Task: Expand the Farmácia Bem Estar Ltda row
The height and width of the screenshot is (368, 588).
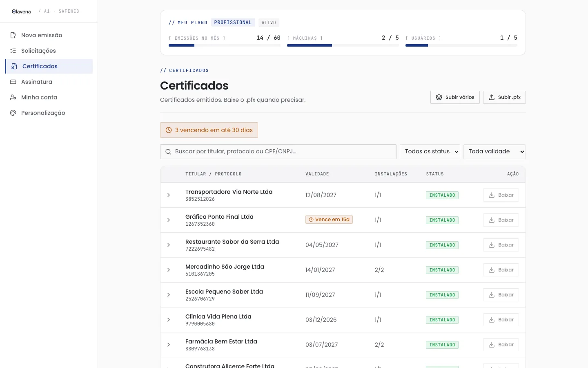Action: [x=169, y=345]
